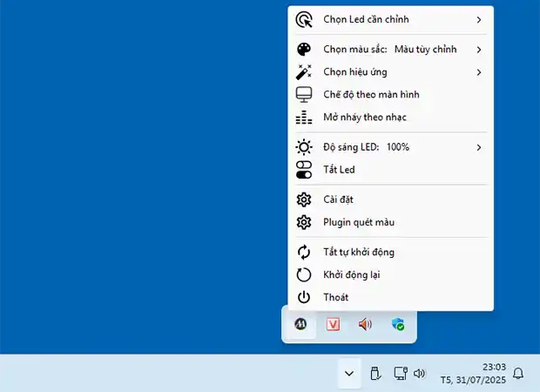This screenshot has height=392, width=540.
Task: Click the sync arrows autostart icon
Action: 304,252
